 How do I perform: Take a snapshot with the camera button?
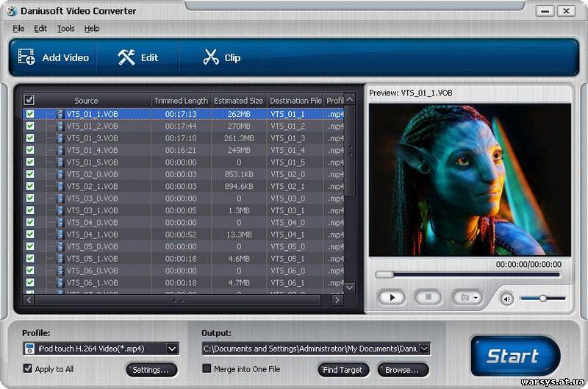pyautogui.click(x=465, y=298)
